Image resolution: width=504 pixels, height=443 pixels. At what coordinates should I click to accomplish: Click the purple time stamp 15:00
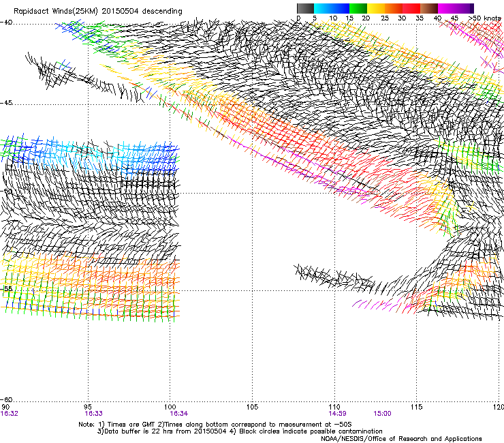383,414
